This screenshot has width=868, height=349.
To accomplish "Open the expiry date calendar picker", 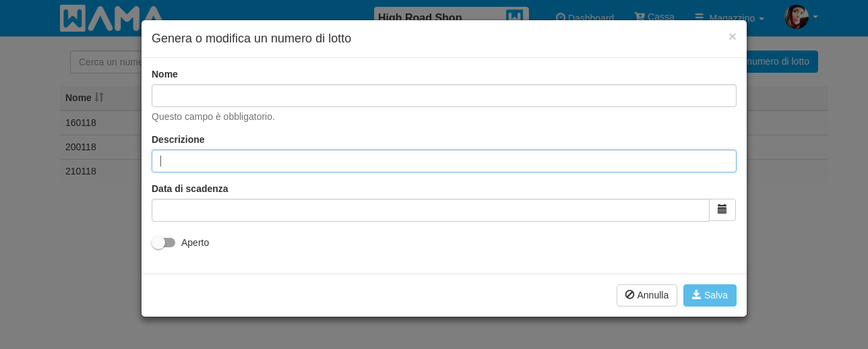I will (x=722, y=210).
